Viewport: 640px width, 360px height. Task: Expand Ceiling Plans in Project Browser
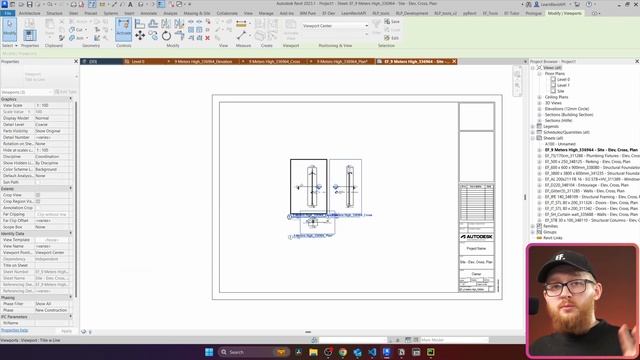[x=539, y=97]
